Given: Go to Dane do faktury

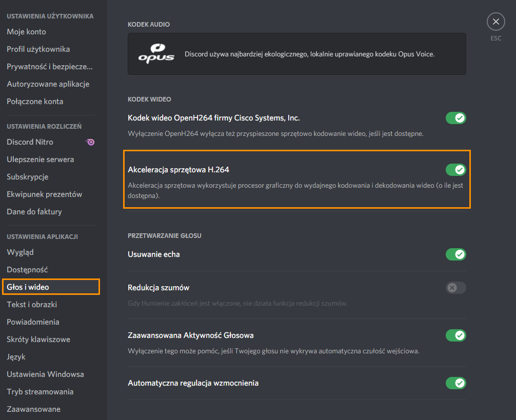Looking at the screenshot, I should (34, 212).
